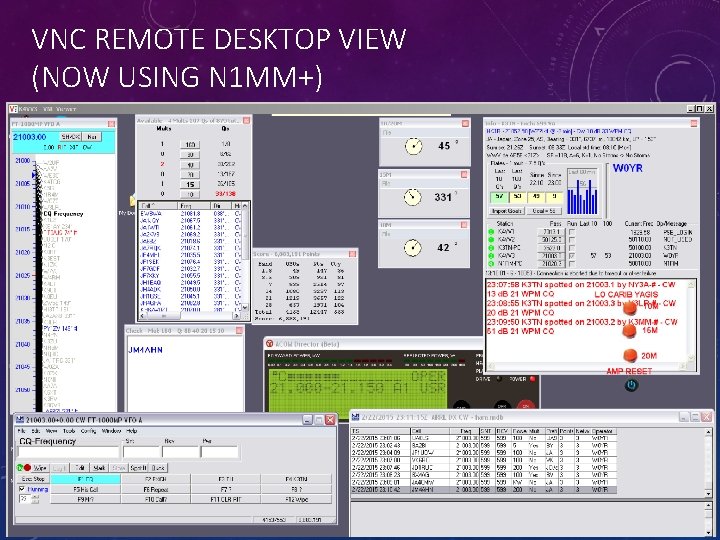Click the F11 CLR RIT button
This screenshot has width=720, height=540.
coord(226,499)
